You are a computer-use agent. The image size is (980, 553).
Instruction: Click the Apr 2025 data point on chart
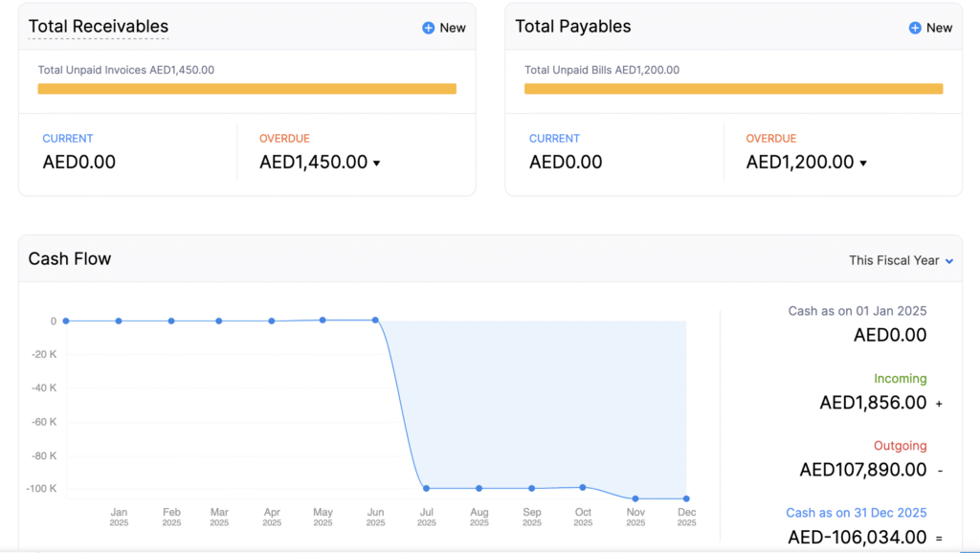click(x=272, y=321)
